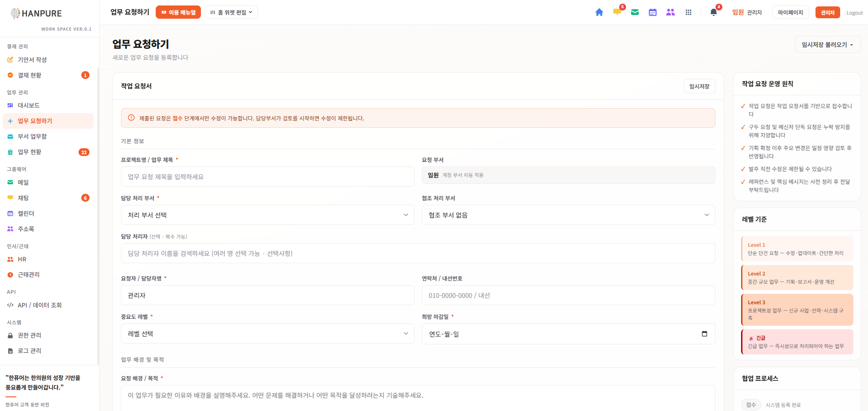Click the 캘린더 icon in sidebar
The height and width of the screenshot is (411, 868).
click(x=10, y=213)
